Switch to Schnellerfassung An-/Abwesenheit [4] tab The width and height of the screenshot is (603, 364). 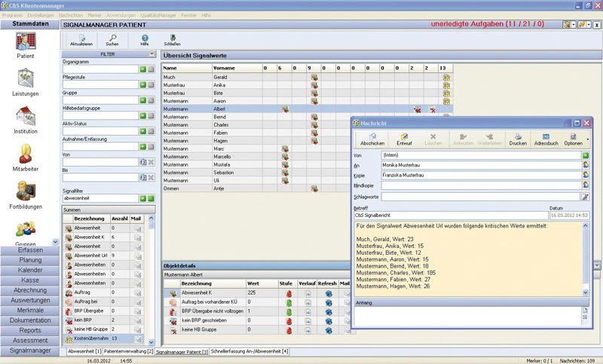point(249,351)
